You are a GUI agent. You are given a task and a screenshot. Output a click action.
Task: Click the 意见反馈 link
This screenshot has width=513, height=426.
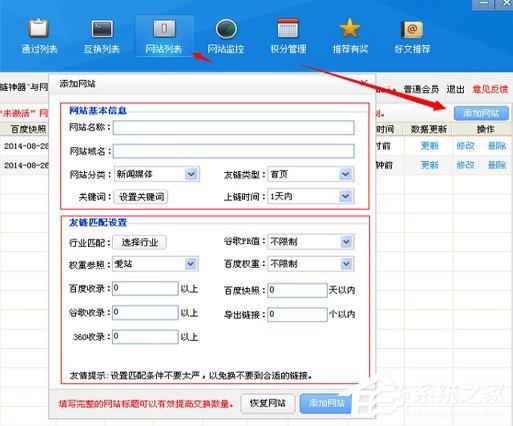coord(490,89)
